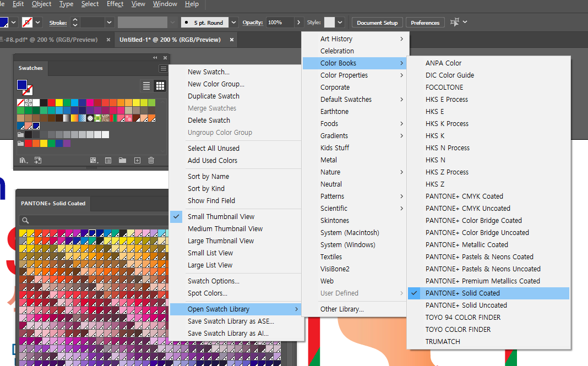
Task: Pick purple swatch in bright color group
Action: tap(67, 143)
